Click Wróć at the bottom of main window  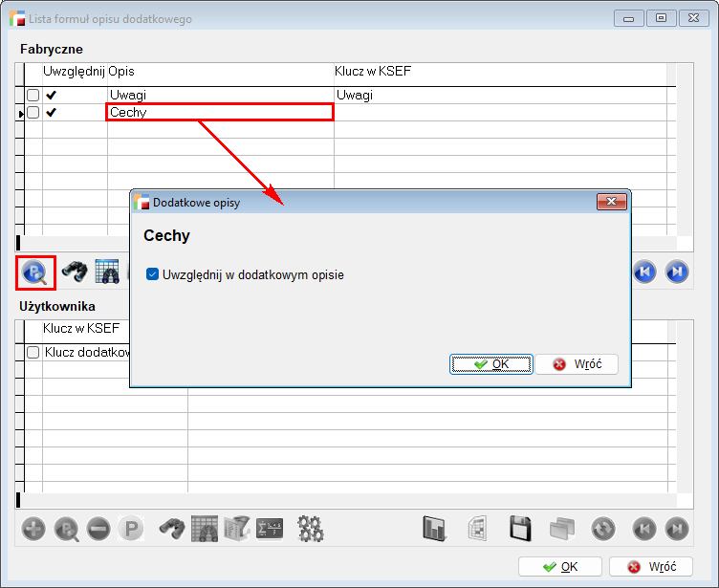tap(650, 566)
